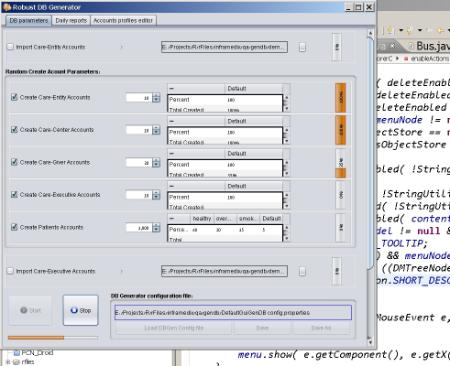
Task: Click the Care-Giver table vertical scrollbar
Action: [286, 168]
